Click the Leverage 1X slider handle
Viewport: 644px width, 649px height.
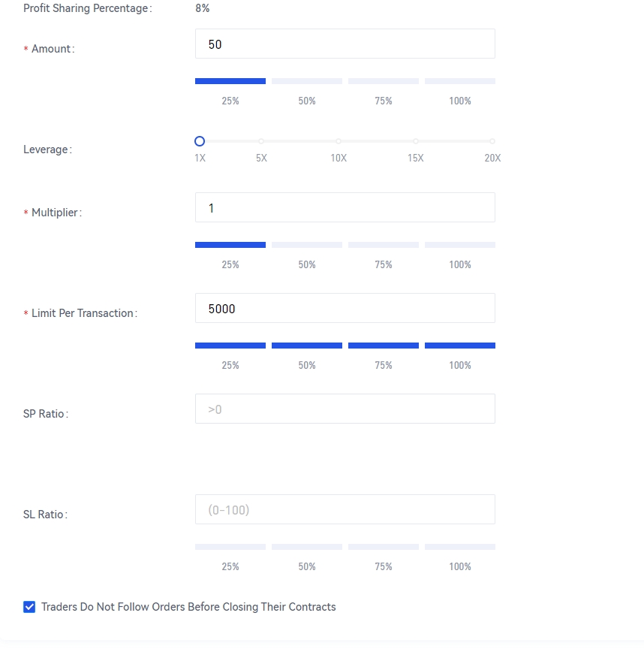click(x=200, y=141)
